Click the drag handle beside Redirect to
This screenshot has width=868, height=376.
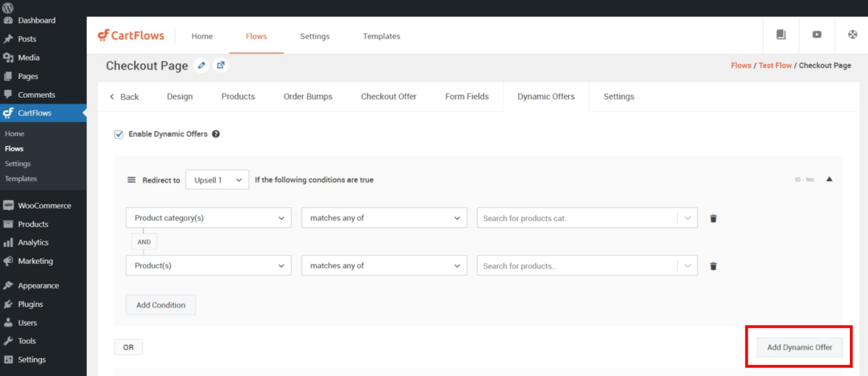[x=131, y=179]
